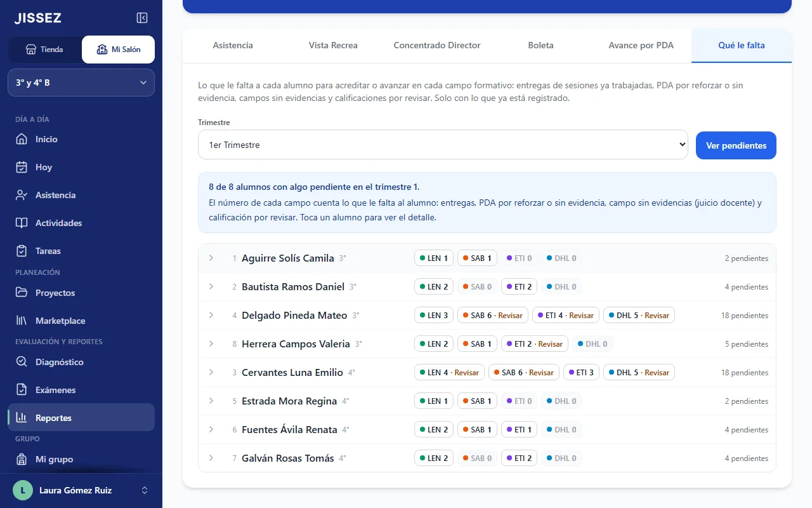Click the Tareas clipboard icon
The image size is (812, 508).
[x=22, y=251]
